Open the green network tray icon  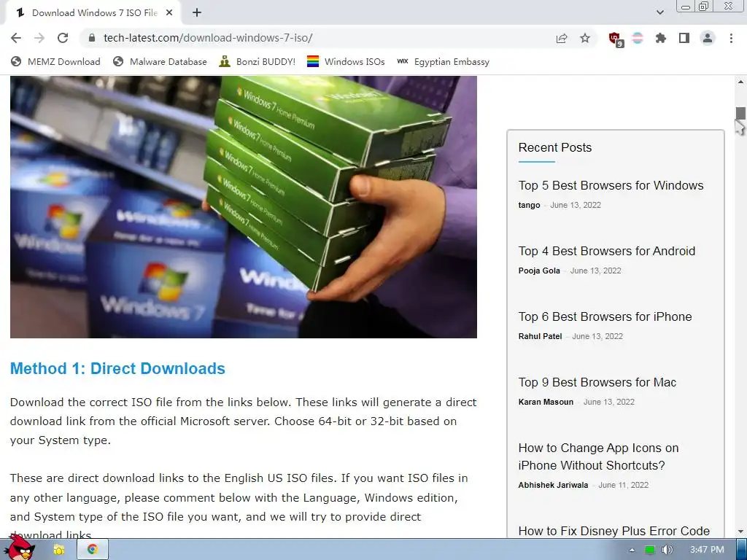coord(649,550)
